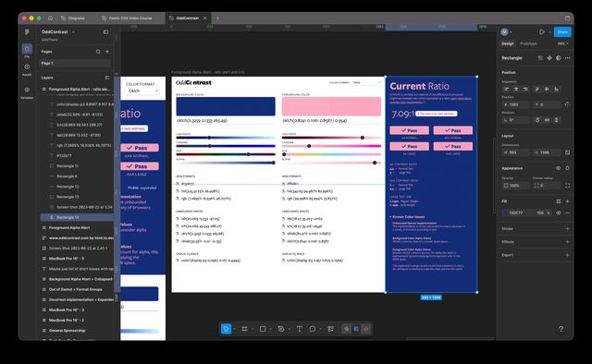Present the prototype with play icon

pyautogui.click(x=542, y=32)
